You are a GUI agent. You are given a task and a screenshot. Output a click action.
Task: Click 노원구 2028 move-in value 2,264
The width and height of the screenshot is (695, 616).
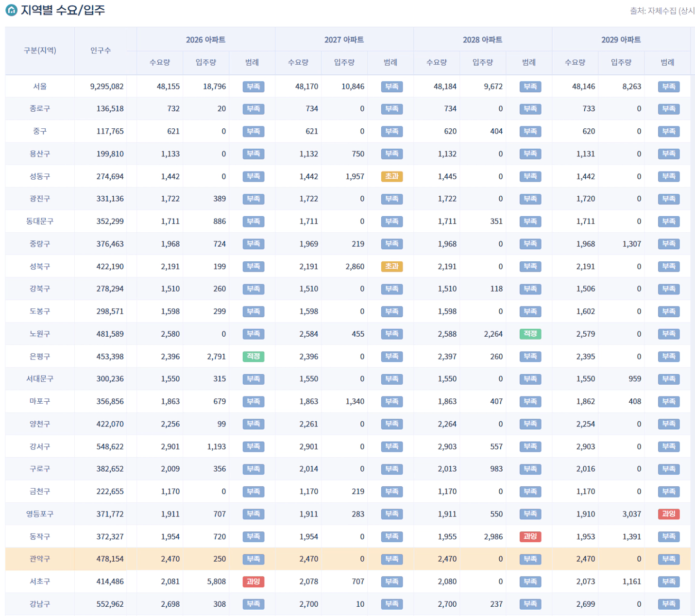tap(493, 334)
